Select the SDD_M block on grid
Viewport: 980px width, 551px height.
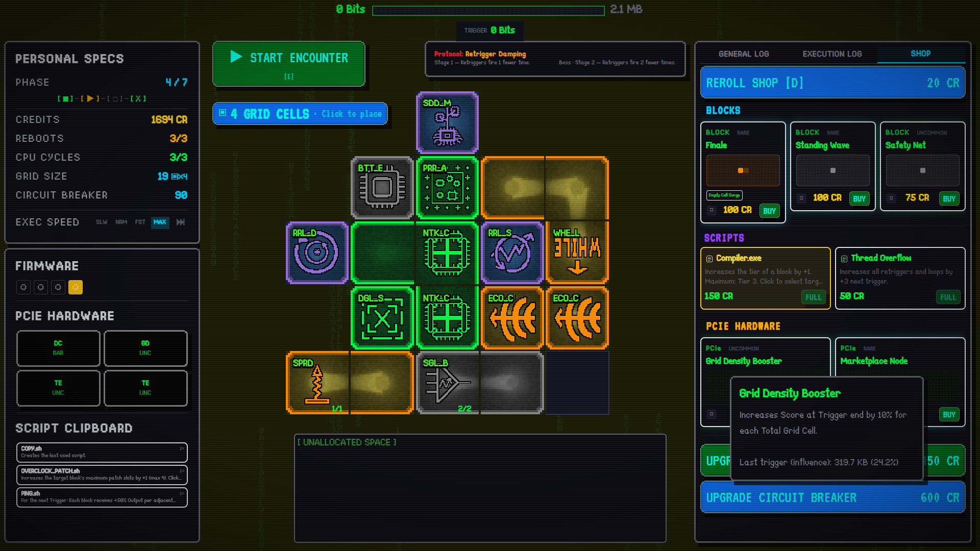[x=447, y=122]
